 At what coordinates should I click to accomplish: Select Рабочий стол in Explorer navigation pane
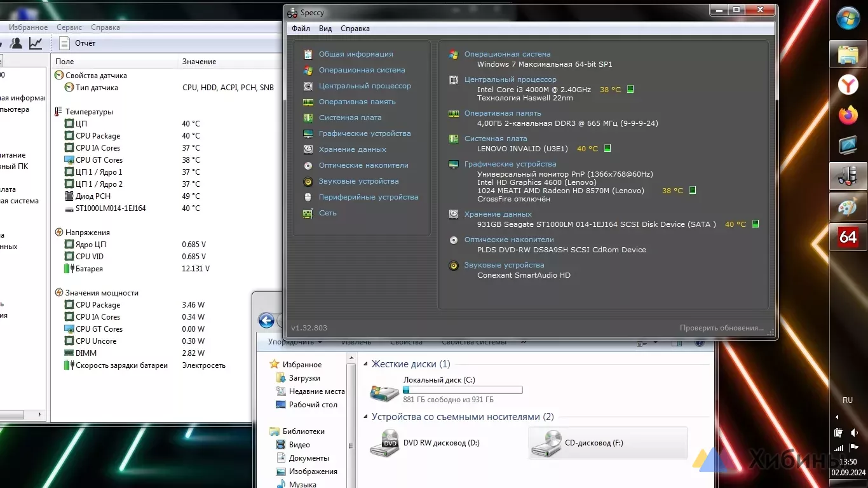click(313, 405)
